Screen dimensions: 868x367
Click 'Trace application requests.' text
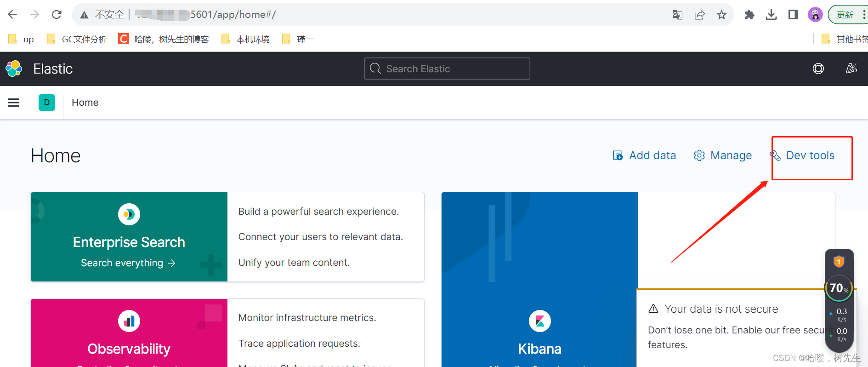(299, 344)
